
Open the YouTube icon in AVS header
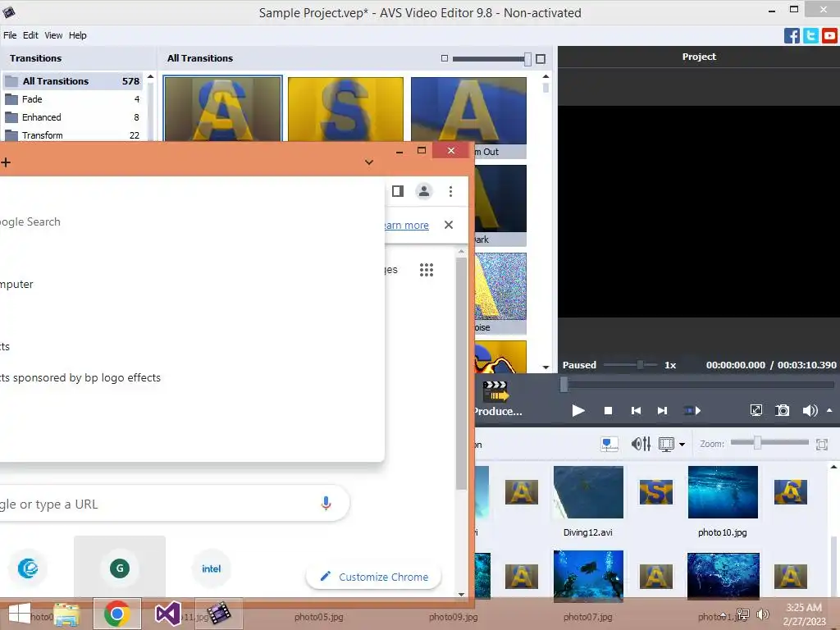click(829, 36)
